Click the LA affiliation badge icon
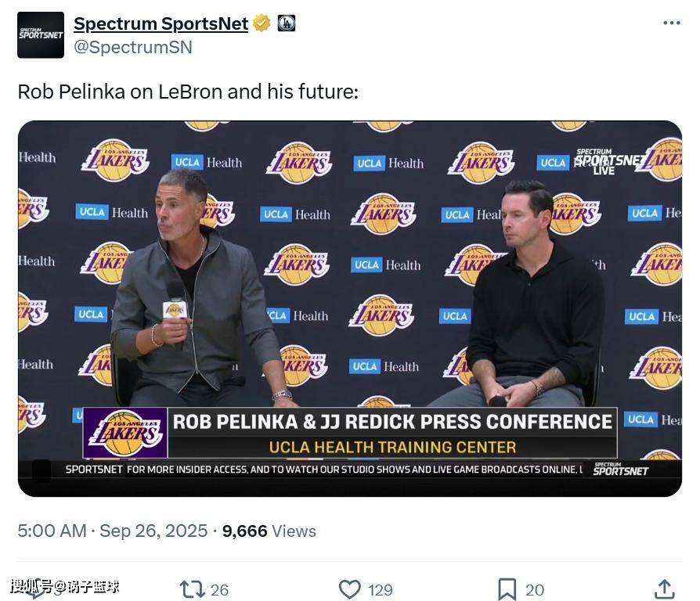The height and width of the screenshot is (601, 700). pyautogui.click(x=287, y=24)
